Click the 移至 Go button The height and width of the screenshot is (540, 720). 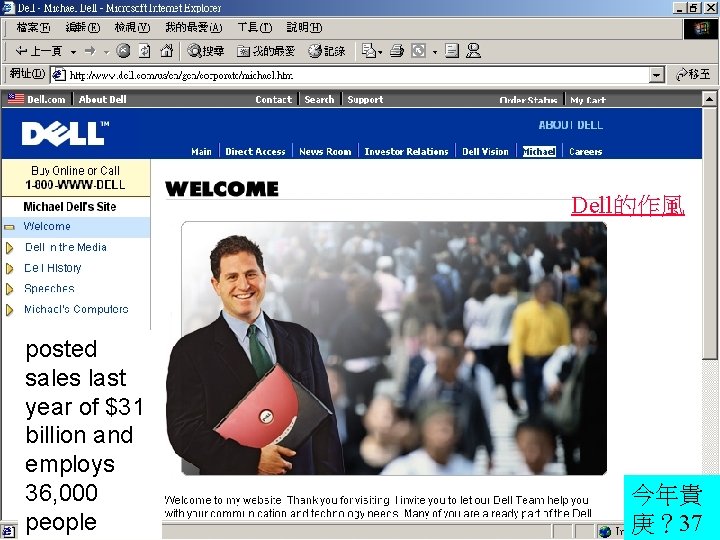pos(693,74)
